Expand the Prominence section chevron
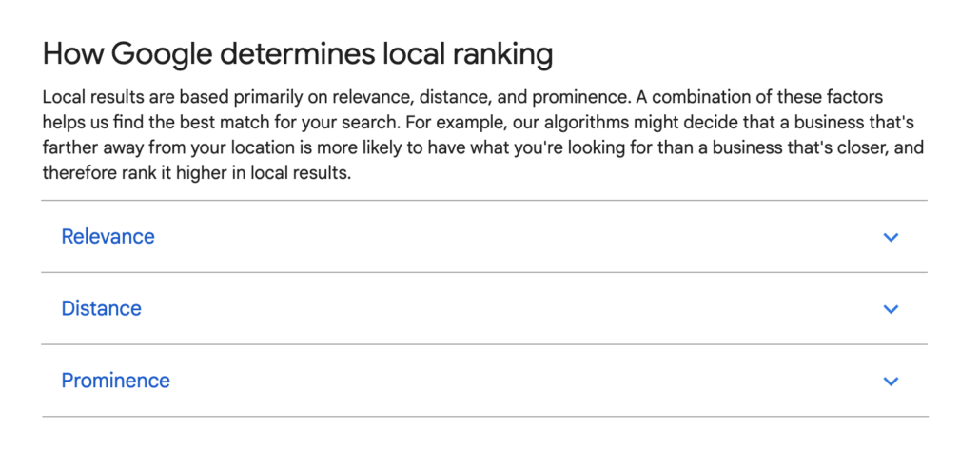980x450 pixels. tap(891, 382)
